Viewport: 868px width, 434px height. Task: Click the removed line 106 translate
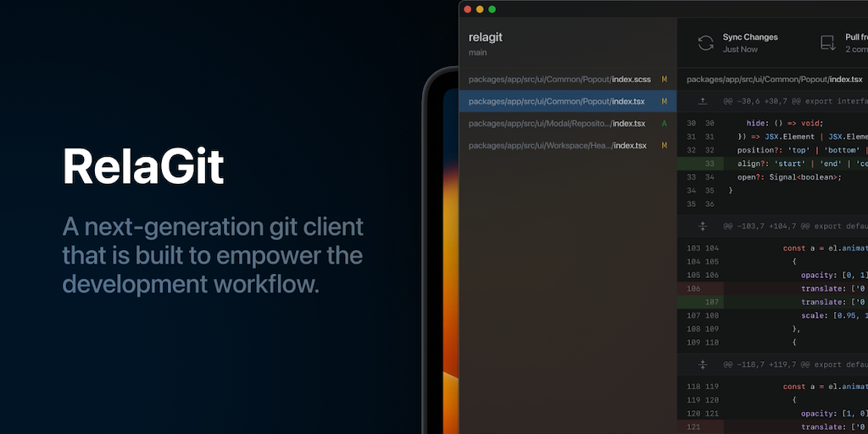pyautogui.click(x=773, y=288)
